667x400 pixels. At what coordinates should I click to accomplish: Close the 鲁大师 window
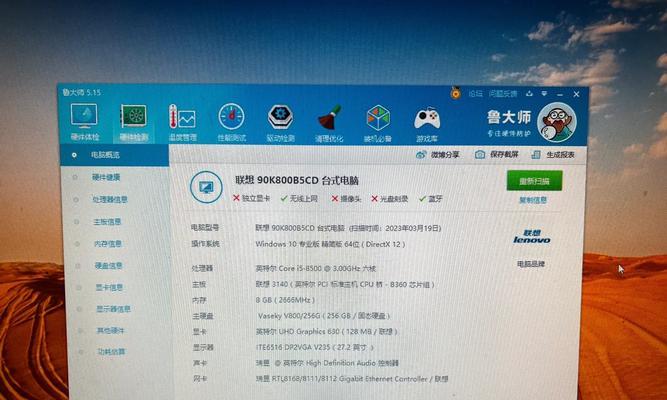pyautogui.click(x=576, y=94)
